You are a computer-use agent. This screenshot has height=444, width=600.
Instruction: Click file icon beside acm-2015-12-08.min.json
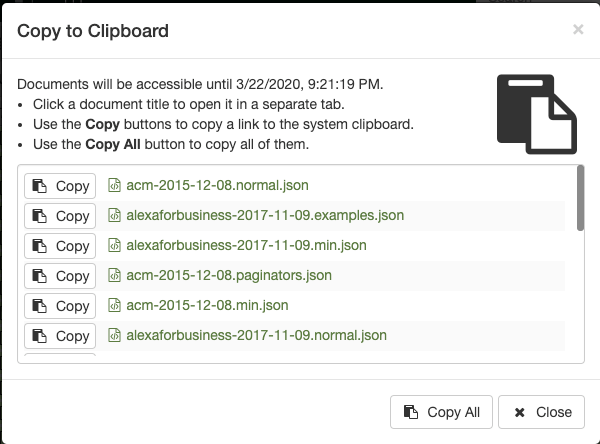(114, 305)
